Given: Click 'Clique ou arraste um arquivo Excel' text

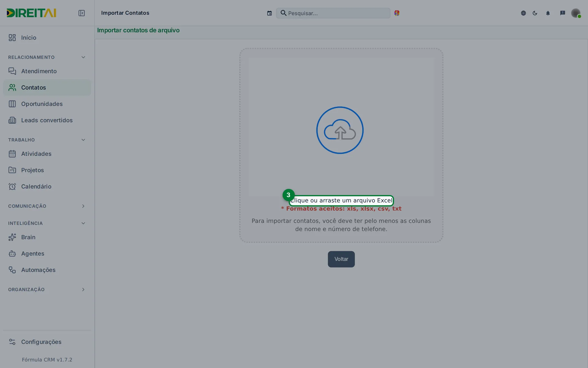Looking at the screenshot, I should coord(341,201).
